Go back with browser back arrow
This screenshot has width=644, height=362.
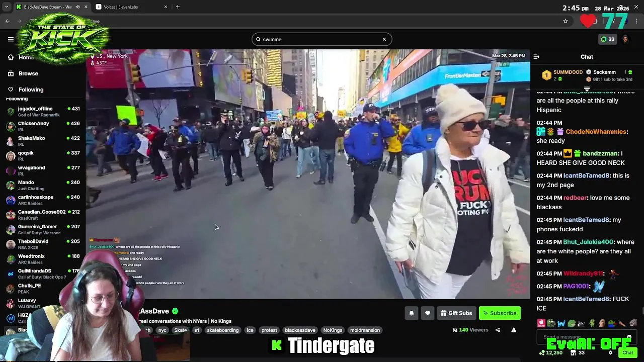[x=8, y=21]
